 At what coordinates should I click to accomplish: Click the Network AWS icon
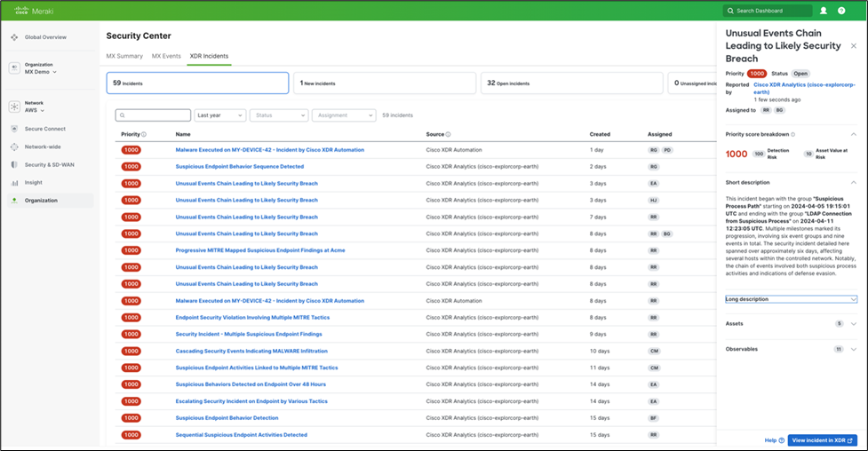pos(14,107)
